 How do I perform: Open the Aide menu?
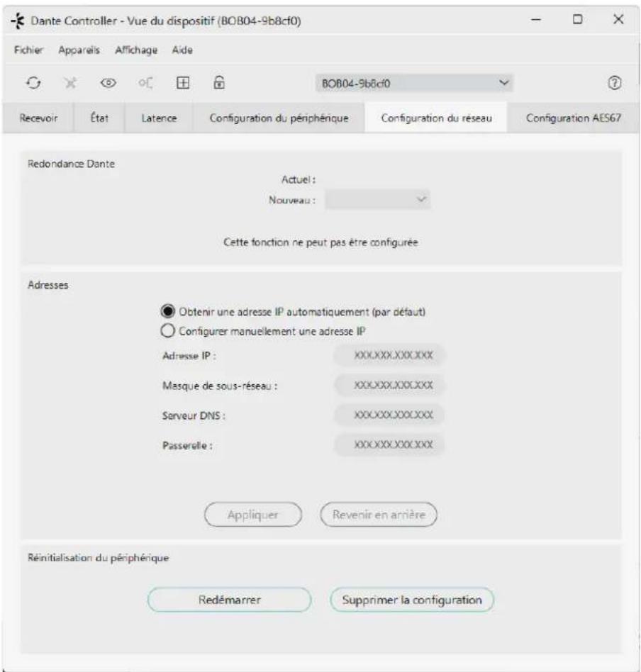click(x=182, y=50)
